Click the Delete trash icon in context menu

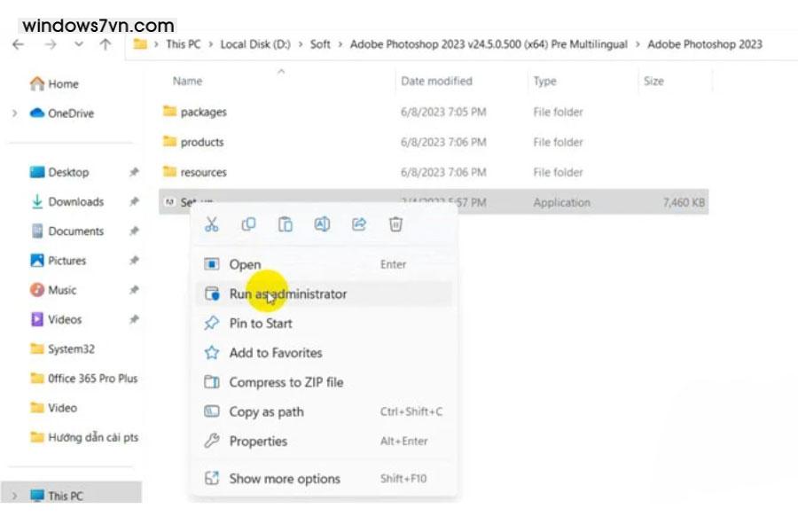396,225
